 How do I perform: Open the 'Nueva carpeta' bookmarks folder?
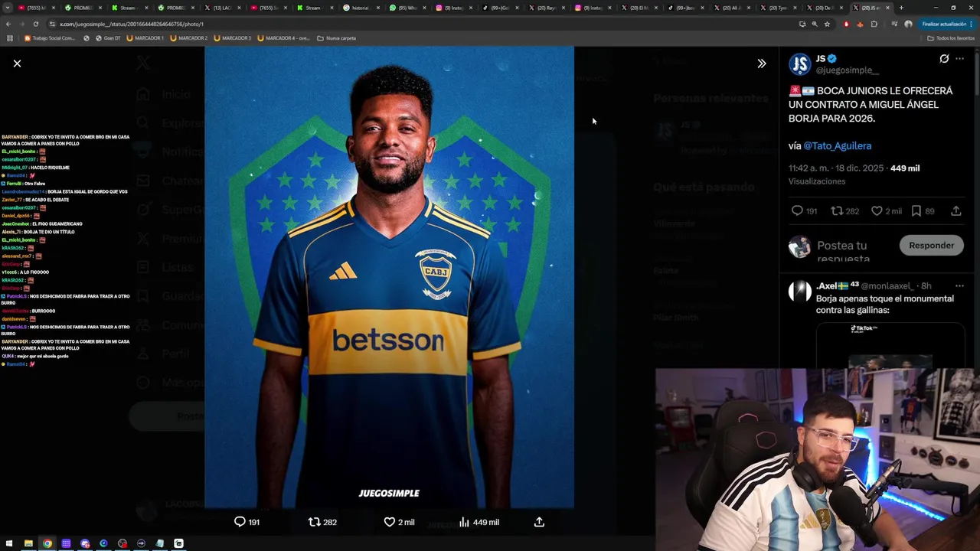click(336, 38)
